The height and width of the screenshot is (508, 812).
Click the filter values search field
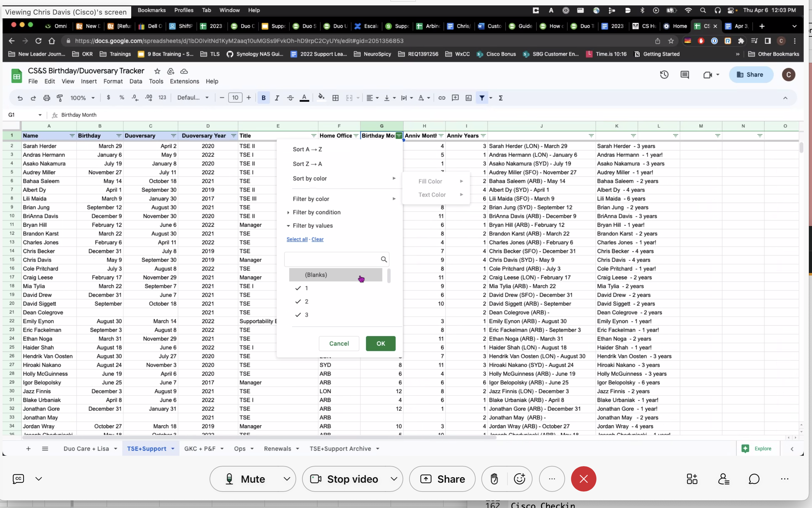tap(332, 259)
